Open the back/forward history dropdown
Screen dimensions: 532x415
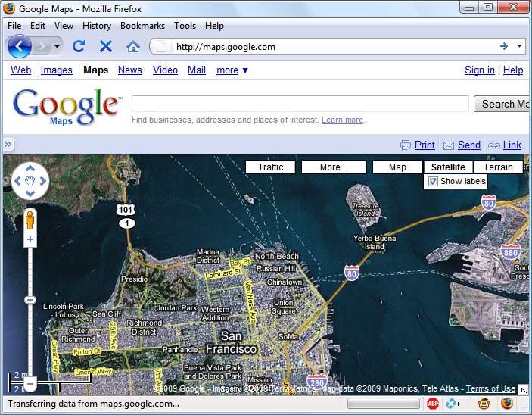pos(57,46)
